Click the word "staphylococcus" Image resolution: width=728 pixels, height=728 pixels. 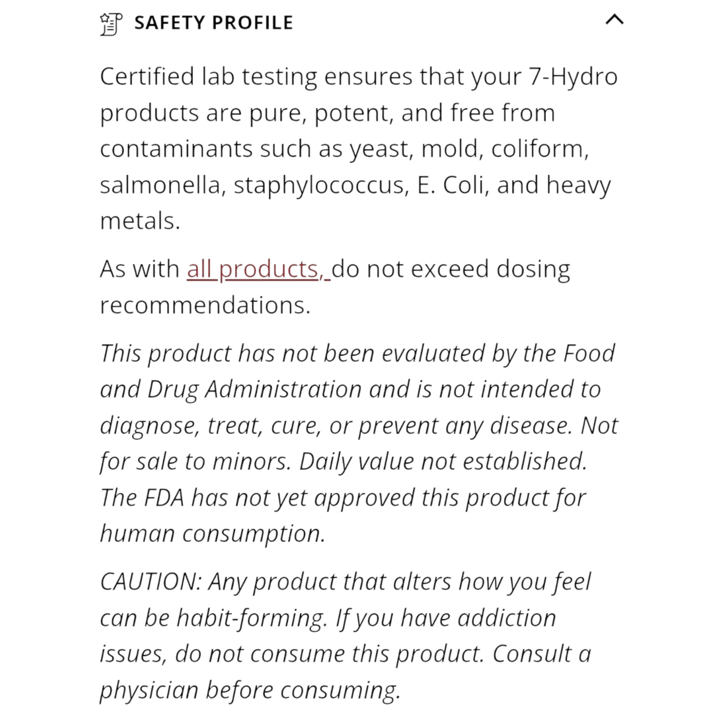tap(319, 185)
